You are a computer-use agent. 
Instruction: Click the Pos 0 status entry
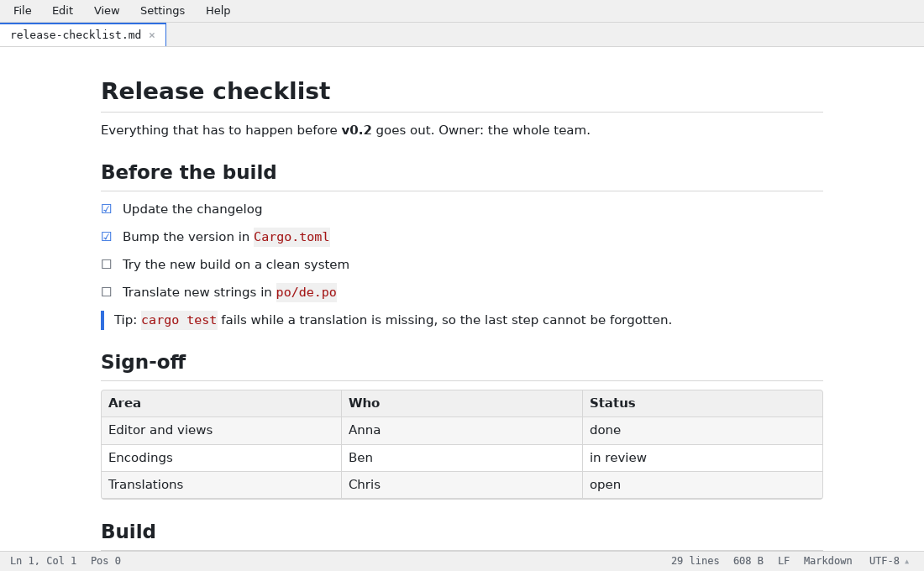[106, 561]
